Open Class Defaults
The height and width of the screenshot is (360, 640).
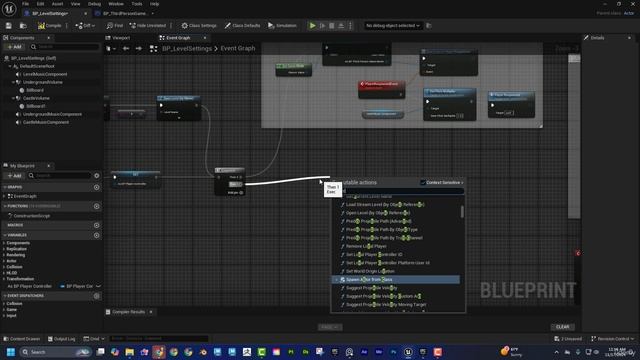(x=242, y=25)
